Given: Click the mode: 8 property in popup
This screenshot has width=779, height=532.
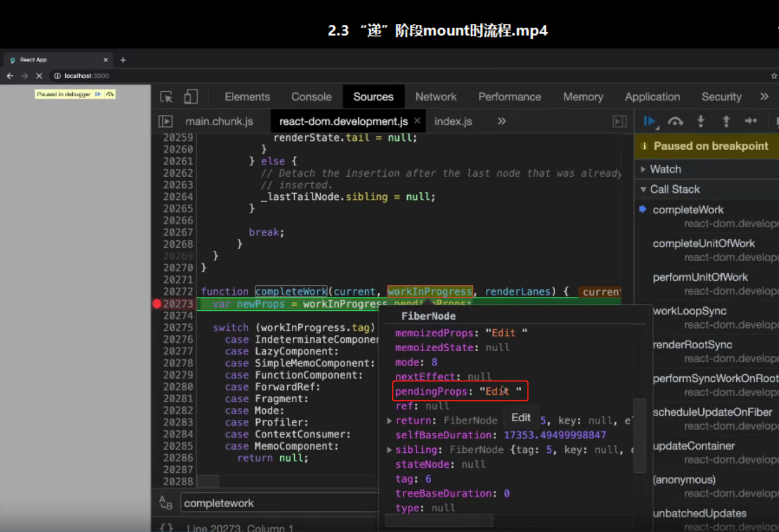Looking at the screenshot, I should click(x=416, y=362).
